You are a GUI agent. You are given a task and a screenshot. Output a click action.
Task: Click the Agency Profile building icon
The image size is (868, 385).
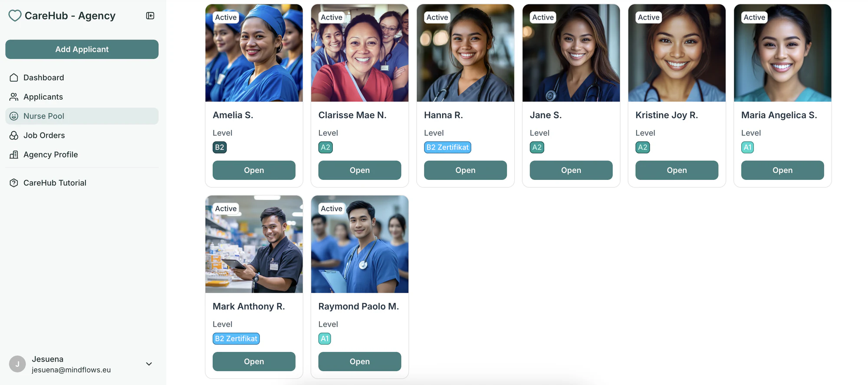[14, 154]
